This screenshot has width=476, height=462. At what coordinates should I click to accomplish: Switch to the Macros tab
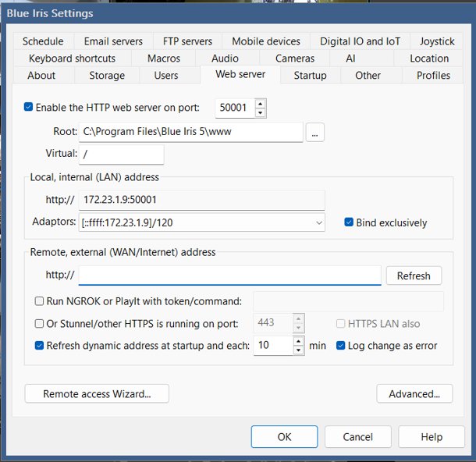coord(164,58)
